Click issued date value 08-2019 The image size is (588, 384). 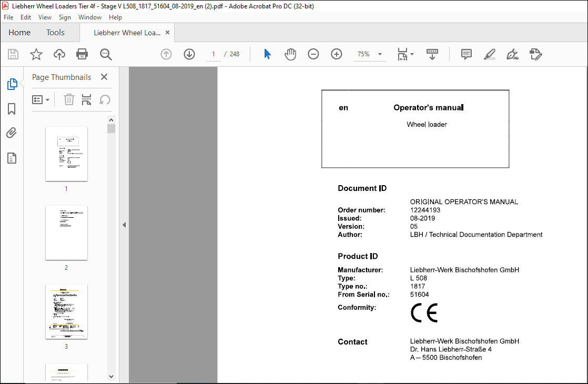coord(423,218)
